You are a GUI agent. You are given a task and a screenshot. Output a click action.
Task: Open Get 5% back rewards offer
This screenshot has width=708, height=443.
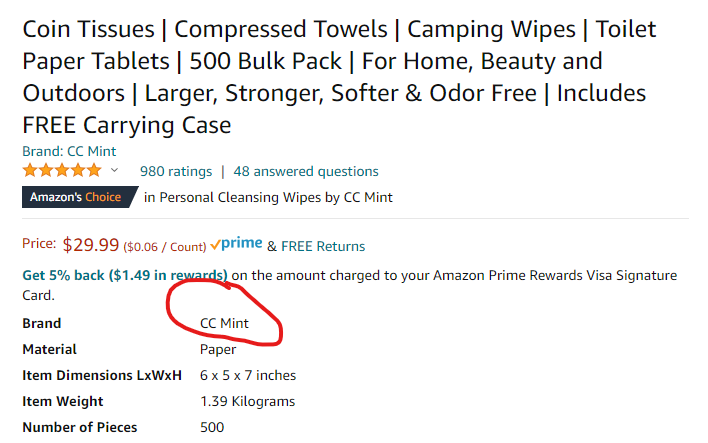point(125,275)
